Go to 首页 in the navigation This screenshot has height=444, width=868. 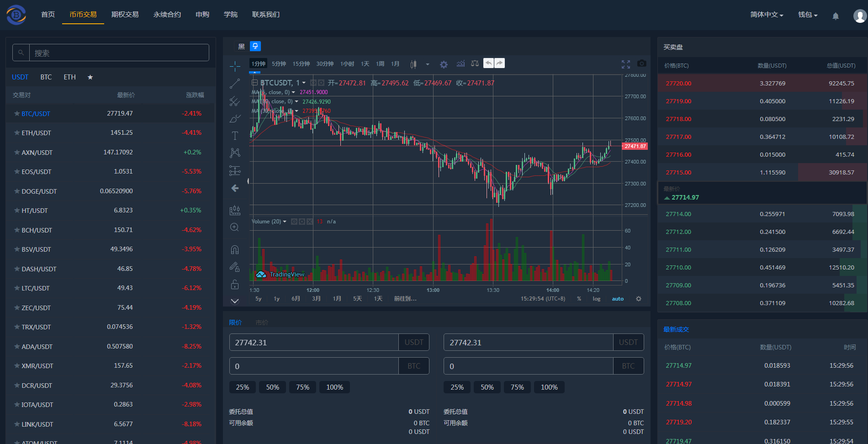click(48, 15)
